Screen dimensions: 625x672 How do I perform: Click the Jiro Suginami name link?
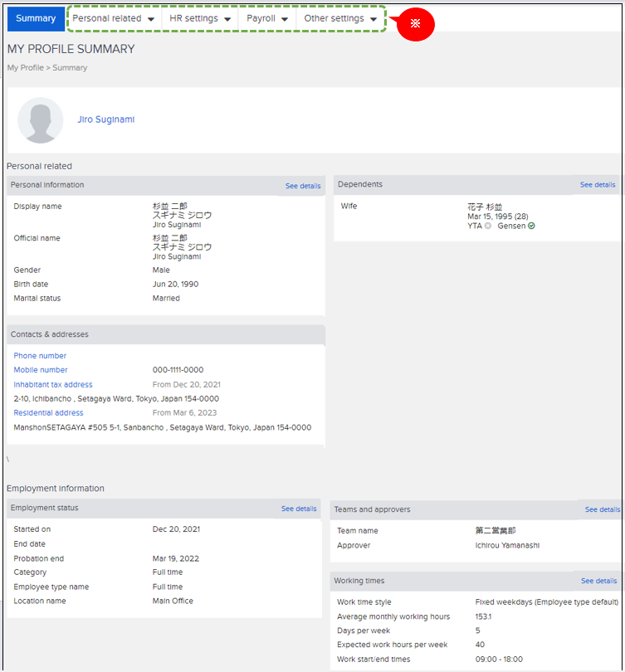[x=105, y=119]
